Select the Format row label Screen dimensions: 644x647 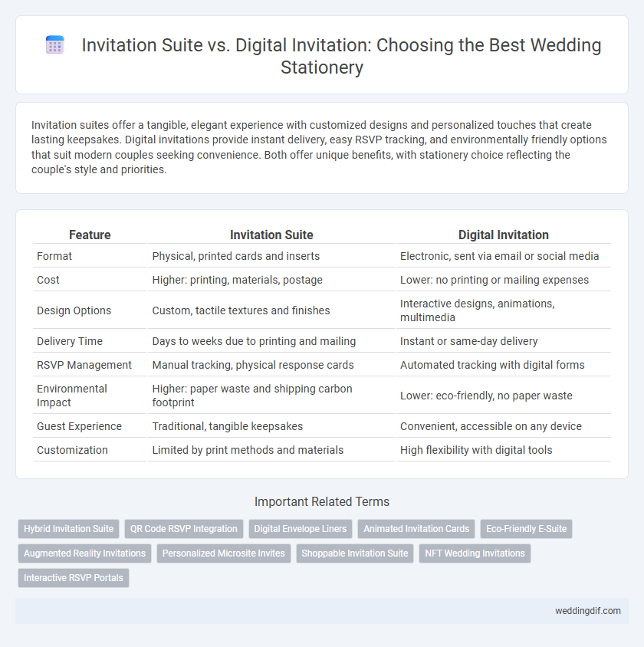click(54, 256)
